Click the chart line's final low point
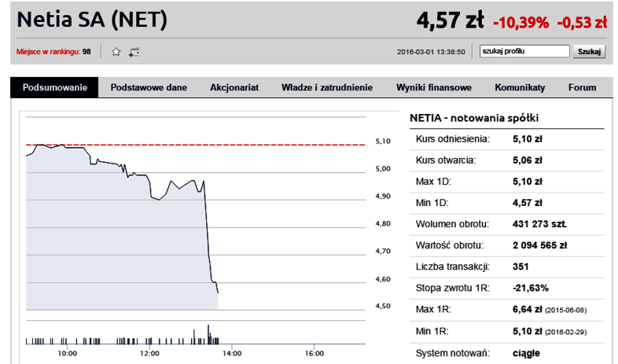This screenshot has height=364, width=618. 218,292
